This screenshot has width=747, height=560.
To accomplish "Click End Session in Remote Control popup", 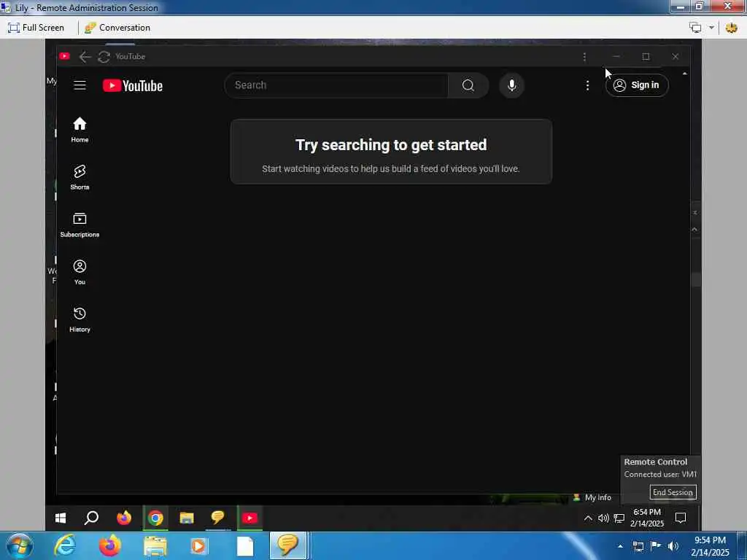I will [673, 492].
